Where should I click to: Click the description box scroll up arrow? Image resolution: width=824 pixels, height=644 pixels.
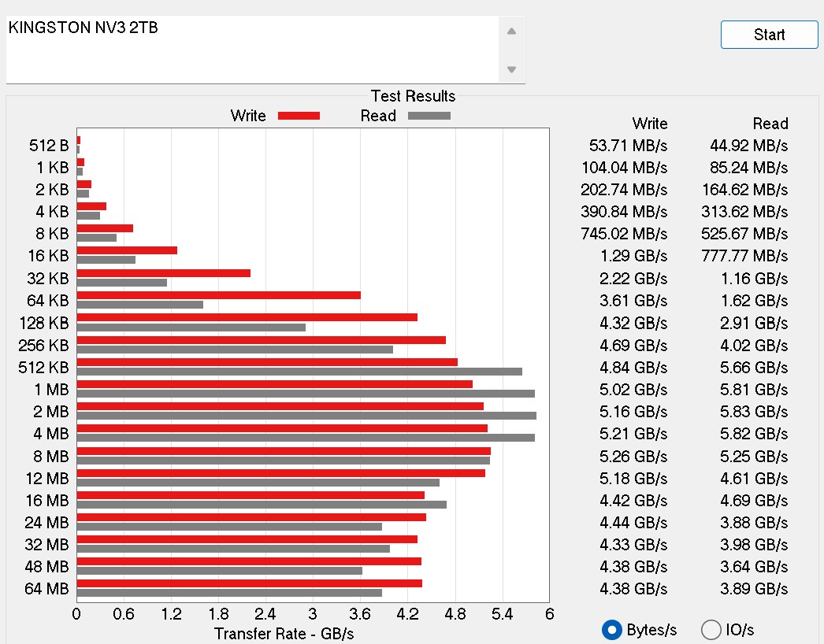[x=511, y=31]
